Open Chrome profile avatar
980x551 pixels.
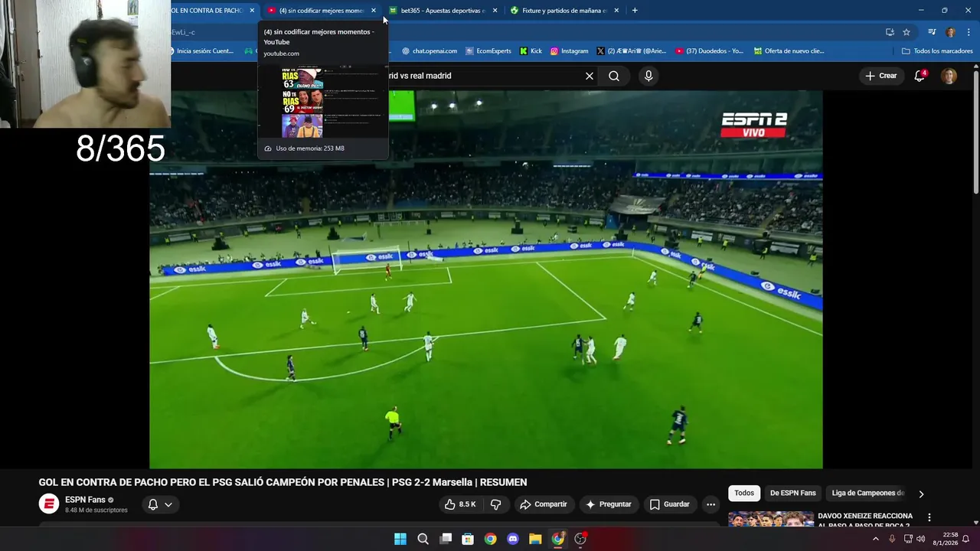pyautogui.click(x=950, y=32)
